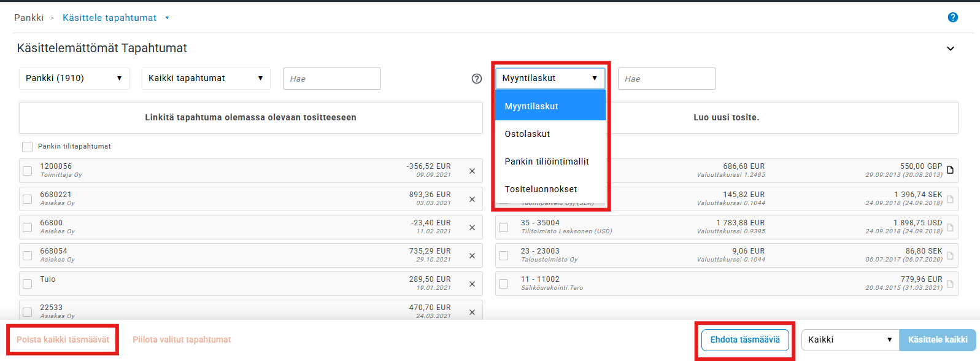Remove the 1200056 Toimittaja Oy transaction
This screenshot has width=980, height=361.
(472, 171)
